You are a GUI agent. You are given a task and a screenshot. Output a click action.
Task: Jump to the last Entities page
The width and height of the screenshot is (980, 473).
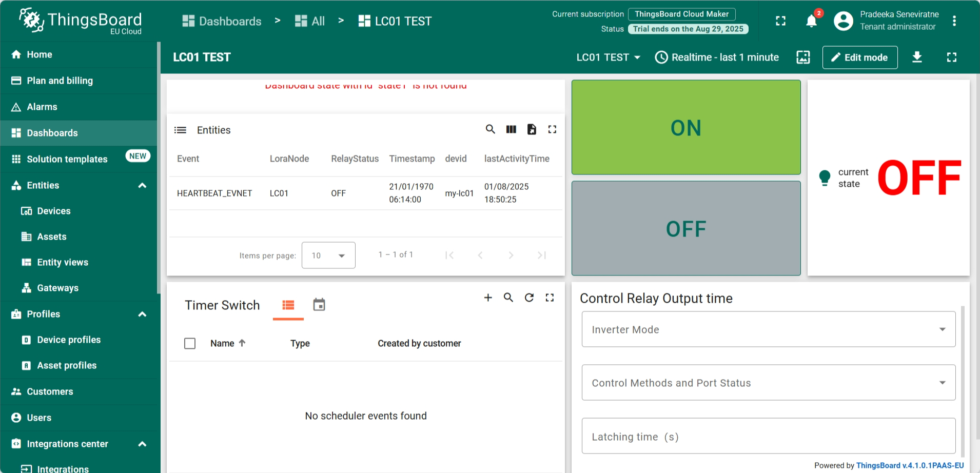coord(541,255)
